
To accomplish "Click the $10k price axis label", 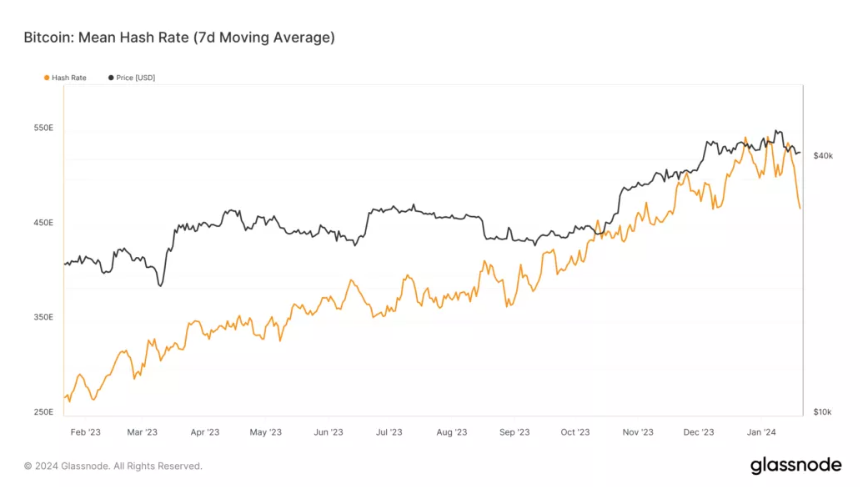I will [823, 412].
